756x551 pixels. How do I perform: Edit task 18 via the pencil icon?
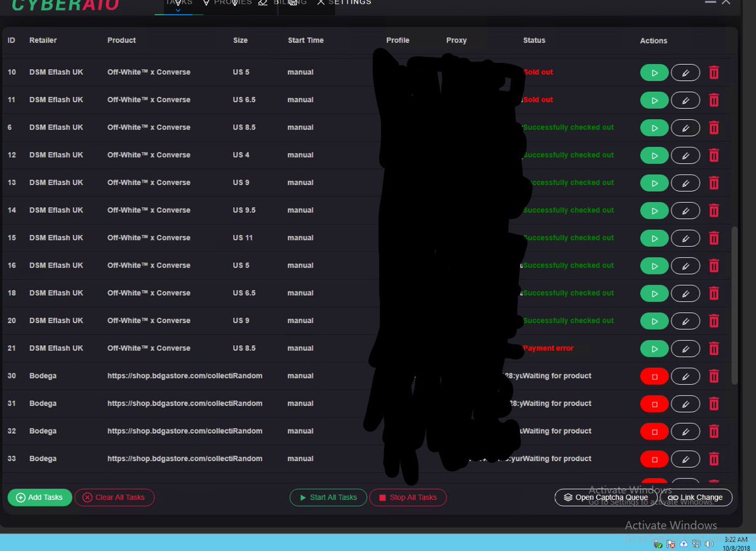pos(685,294)
